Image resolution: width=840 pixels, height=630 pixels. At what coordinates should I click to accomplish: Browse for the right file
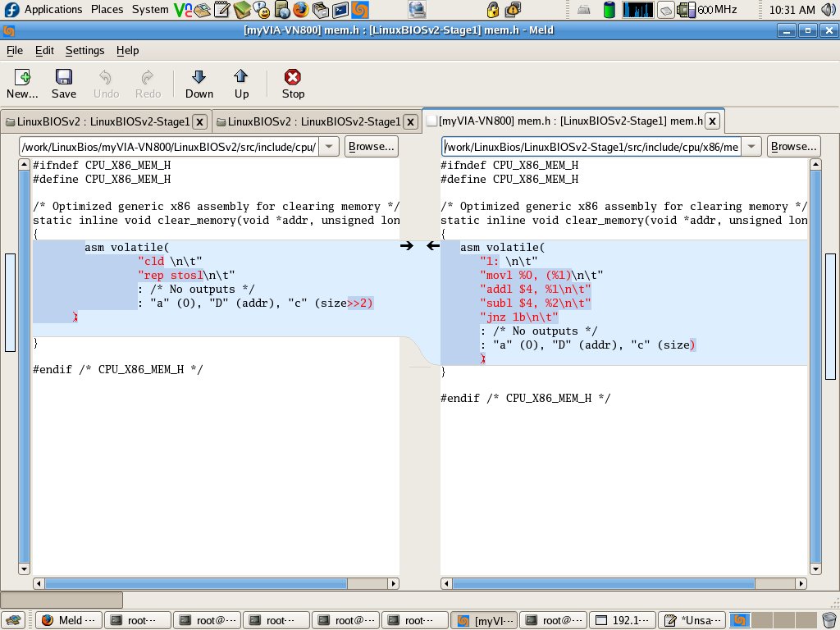click(x=793, y=146)
